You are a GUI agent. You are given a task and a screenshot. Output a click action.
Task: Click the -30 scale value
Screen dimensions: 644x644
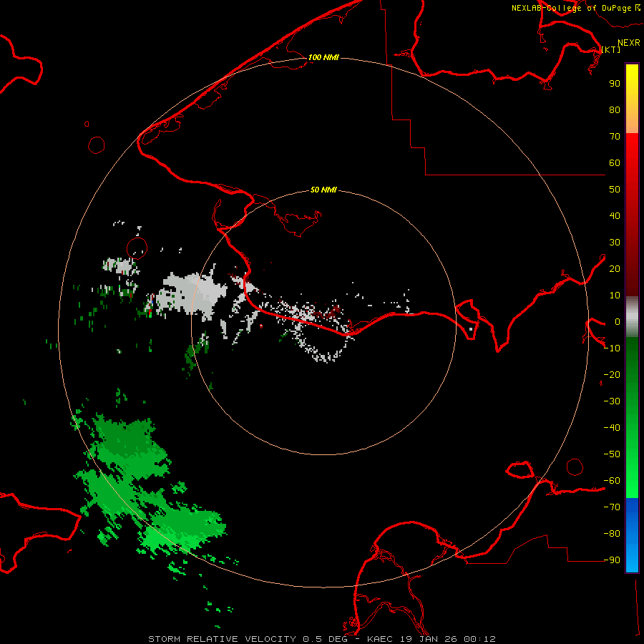612,401
